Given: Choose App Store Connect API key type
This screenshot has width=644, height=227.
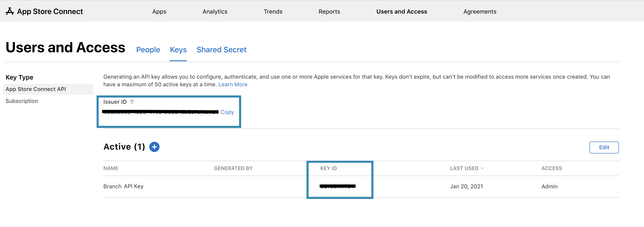Looking at the screenshot, I should pos(48,89).
